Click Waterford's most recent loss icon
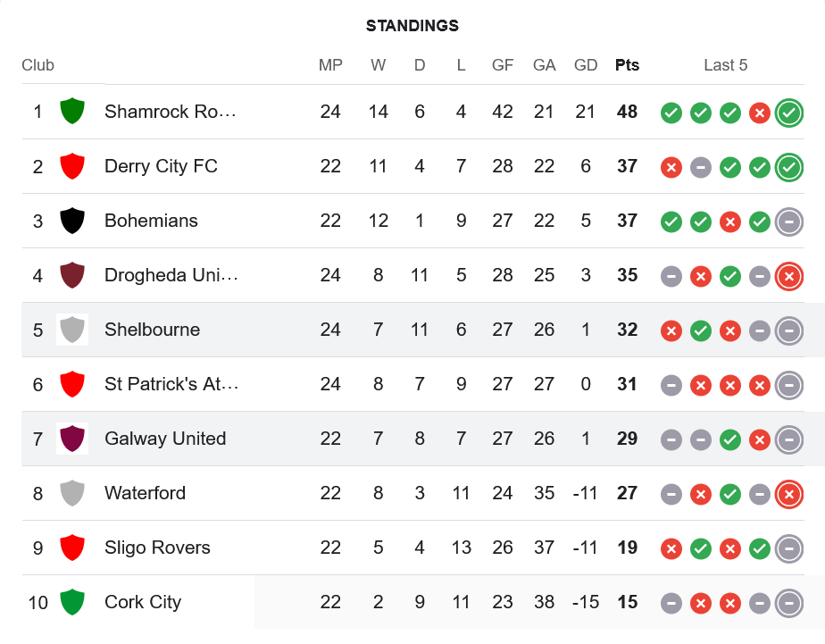 pyautogui.click(x=788, y=494)
